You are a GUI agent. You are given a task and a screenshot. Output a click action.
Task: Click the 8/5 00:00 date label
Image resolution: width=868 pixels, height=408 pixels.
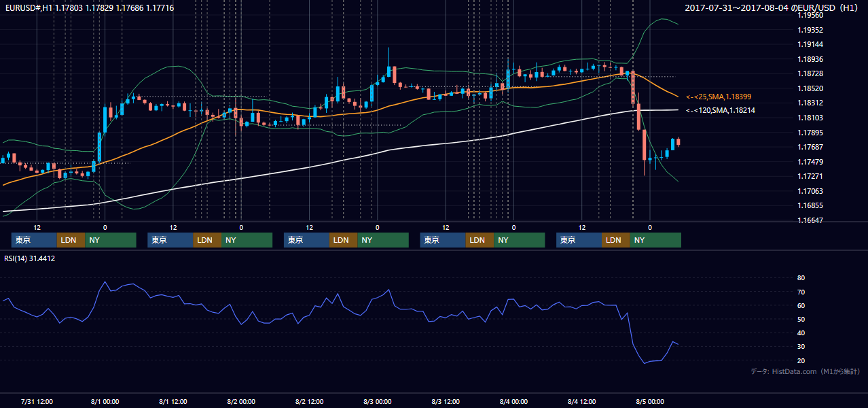click(x=649, y=401)
